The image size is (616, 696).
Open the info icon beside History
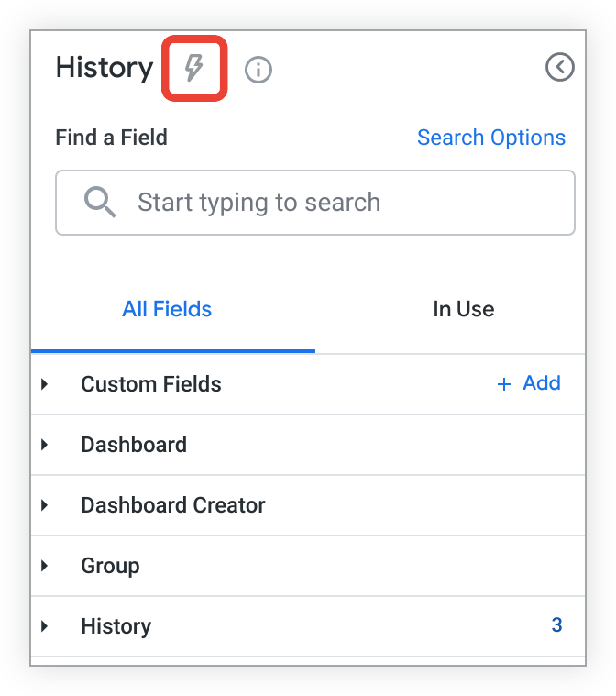[258, 69]
